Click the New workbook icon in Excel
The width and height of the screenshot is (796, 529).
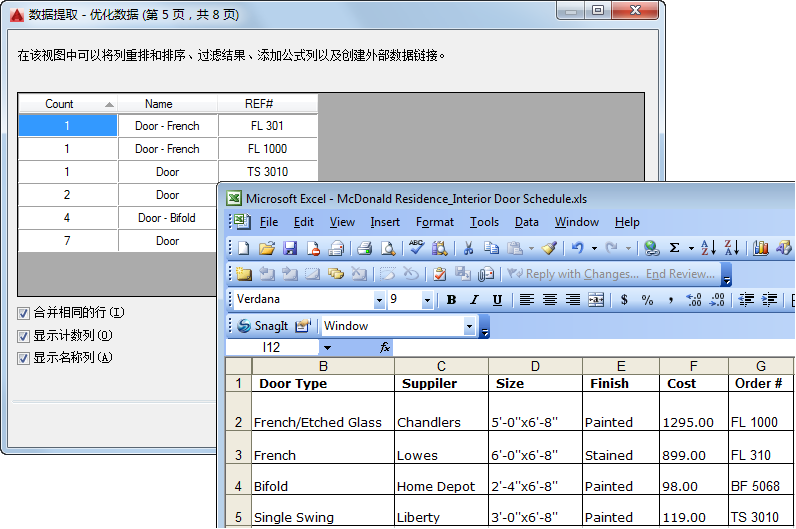pyautogui.click(x=244, y=248)
